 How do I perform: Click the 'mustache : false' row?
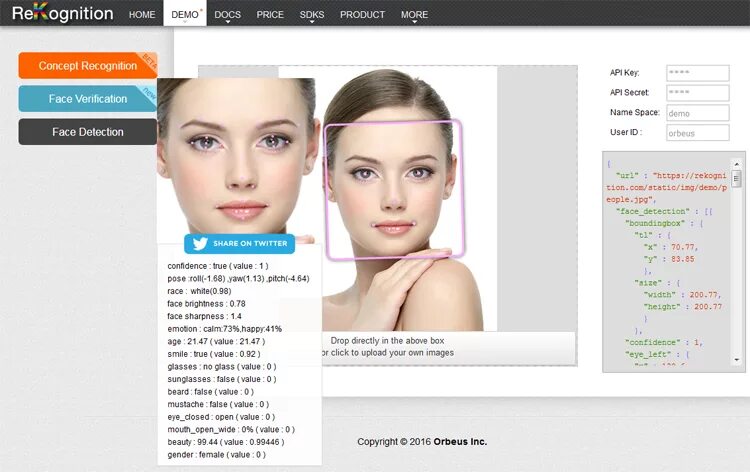[x=218, y=404]
